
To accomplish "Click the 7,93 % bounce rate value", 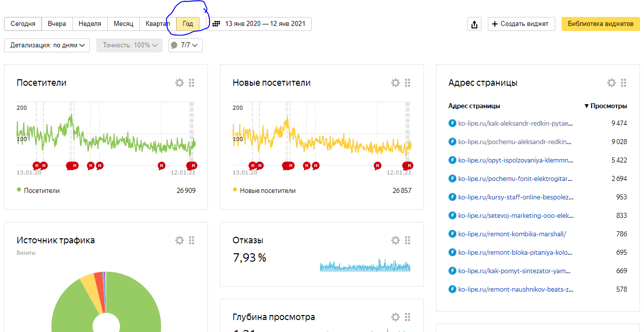I will coord(249,258).
